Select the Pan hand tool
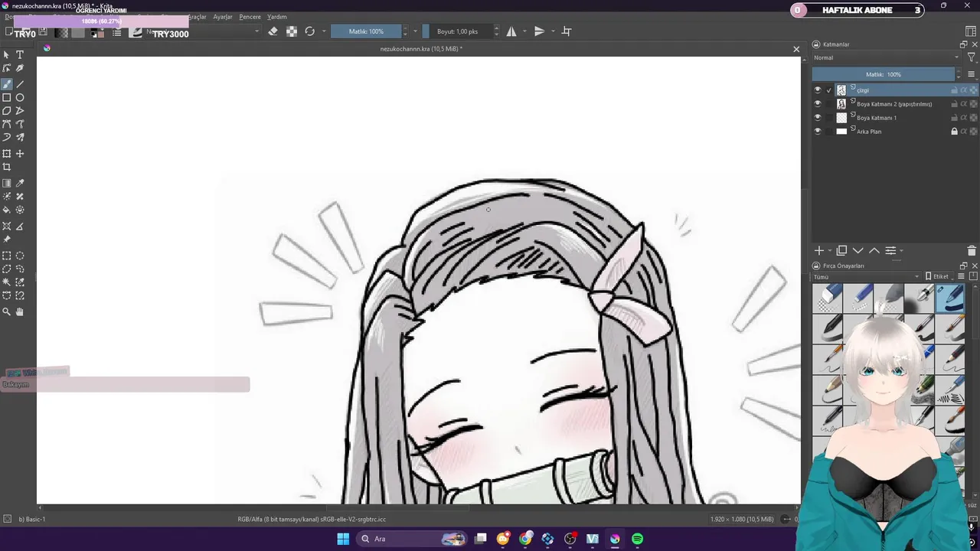 point(20,312)
